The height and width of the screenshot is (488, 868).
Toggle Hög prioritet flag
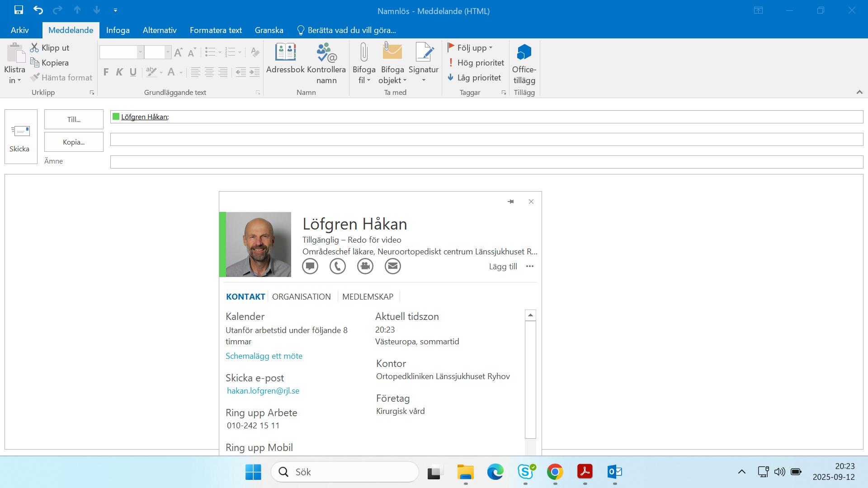click(476, 63)
